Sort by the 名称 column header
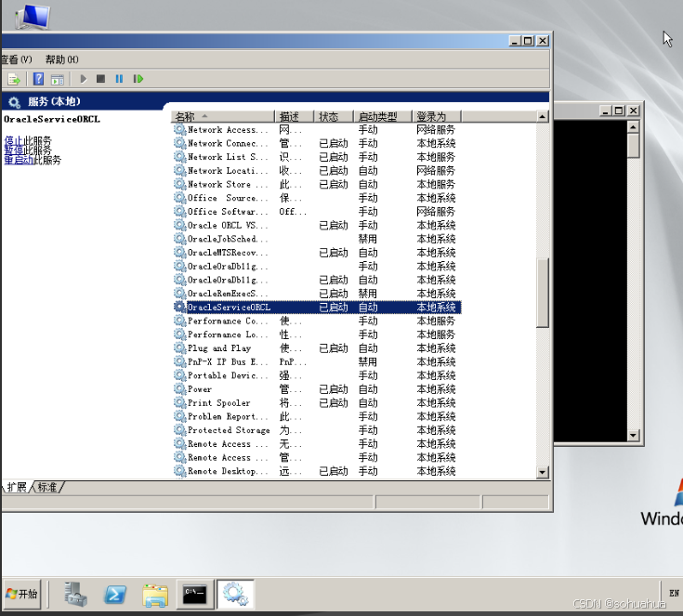Screen dimensions: 683x616 tap(223, 116)
